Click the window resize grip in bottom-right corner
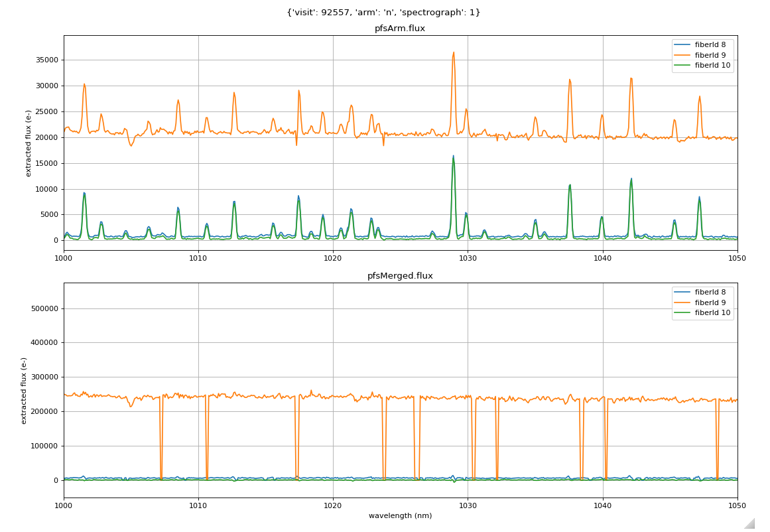 pyautogui.click(x=749, y=523)
